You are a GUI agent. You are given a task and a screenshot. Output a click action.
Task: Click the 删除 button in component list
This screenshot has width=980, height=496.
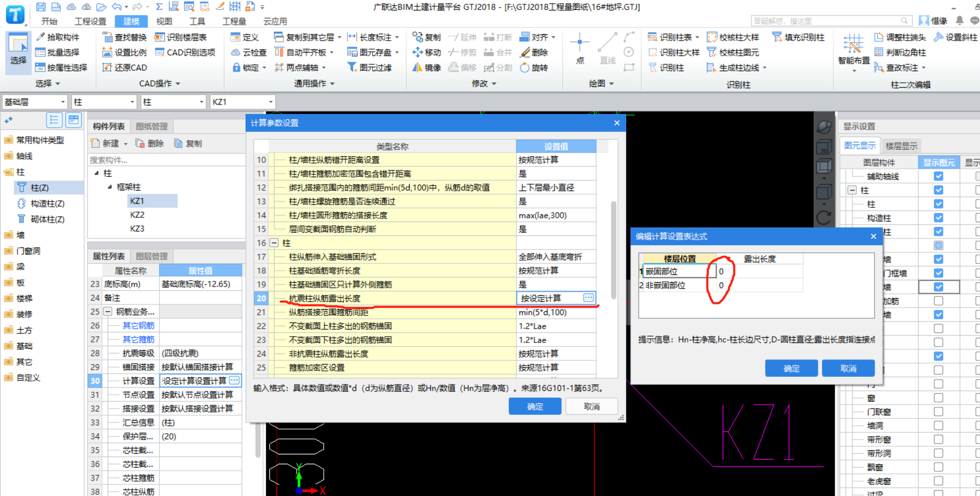150,144
